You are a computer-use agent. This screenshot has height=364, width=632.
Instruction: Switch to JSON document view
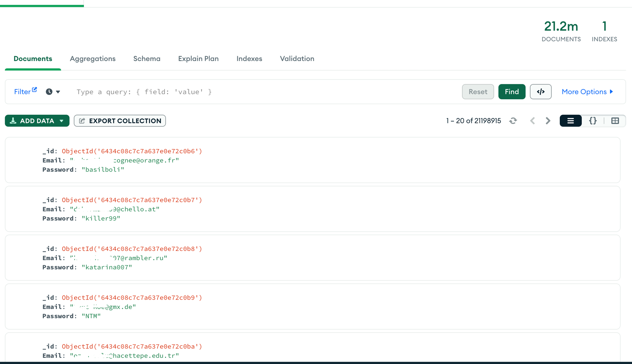tap(592, 121)
